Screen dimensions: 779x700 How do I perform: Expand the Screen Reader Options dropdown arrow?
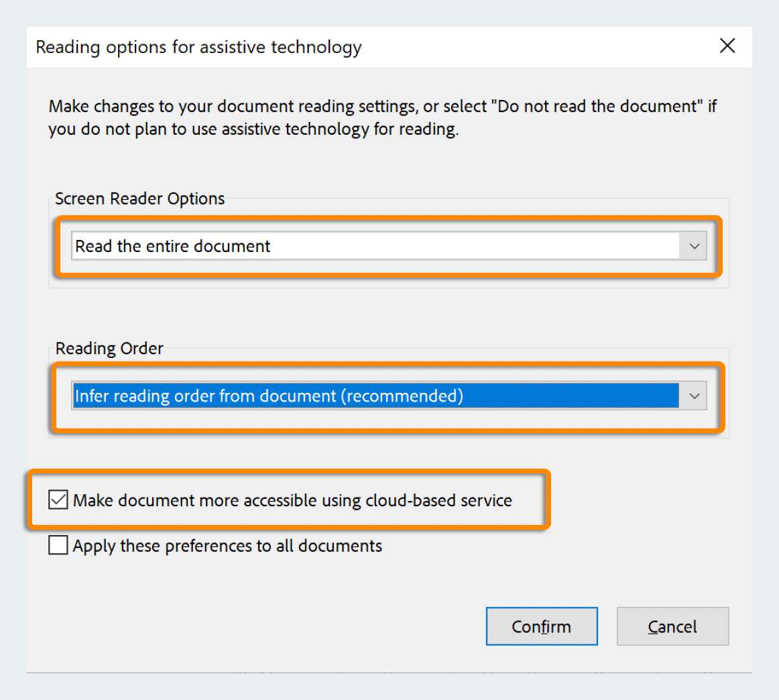[694, 247]
